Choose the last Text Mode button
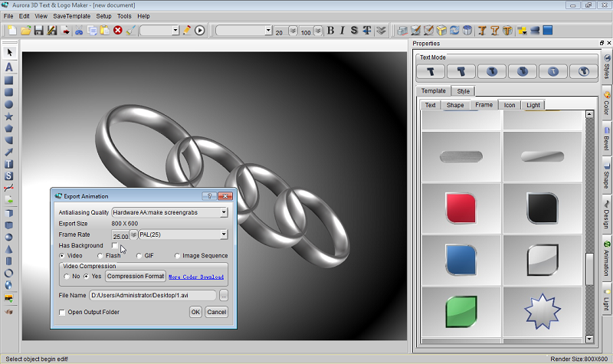The height and width of the screenshot is (364, 613). click(583, 71)
